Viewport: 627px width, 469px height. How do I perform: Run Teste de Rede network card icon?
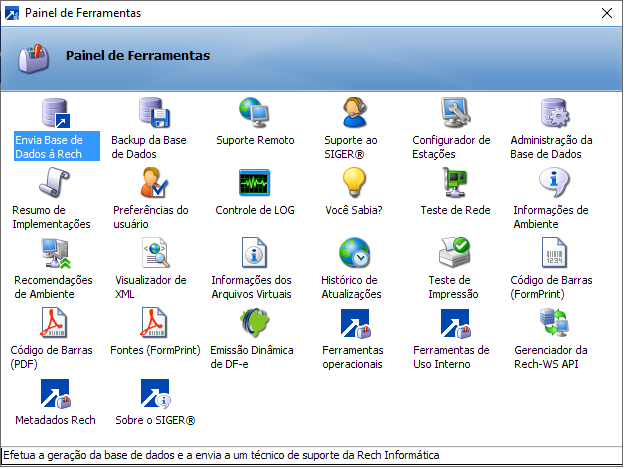455,183
